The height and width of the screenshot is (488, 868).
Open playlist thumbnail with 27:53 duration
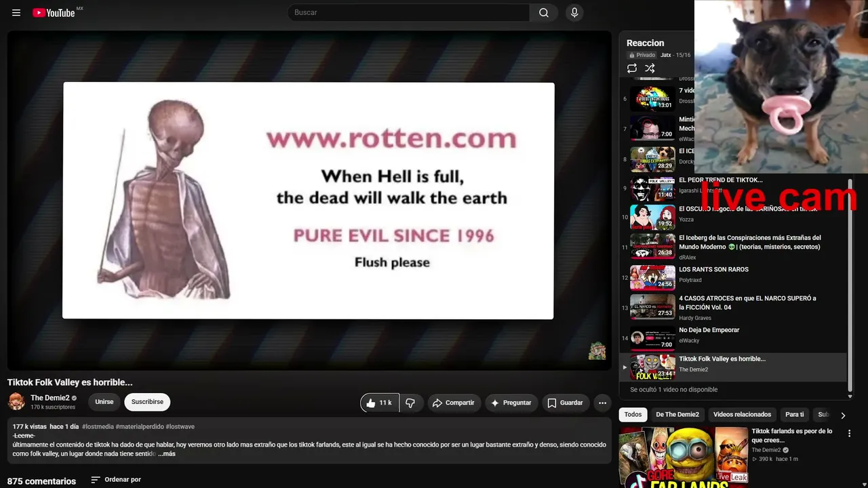pyautogui.click(x=652, y=307)
